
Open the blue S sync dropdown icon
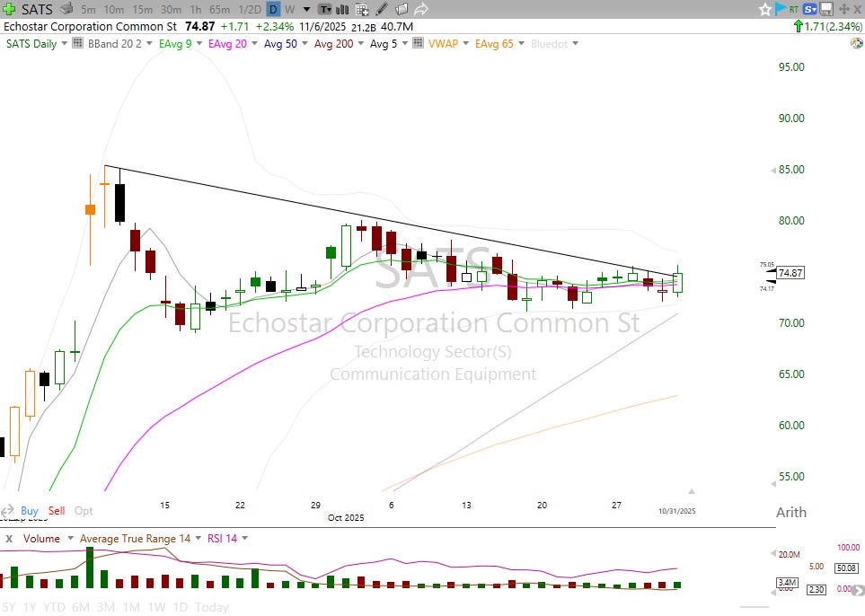click(810, 9)
